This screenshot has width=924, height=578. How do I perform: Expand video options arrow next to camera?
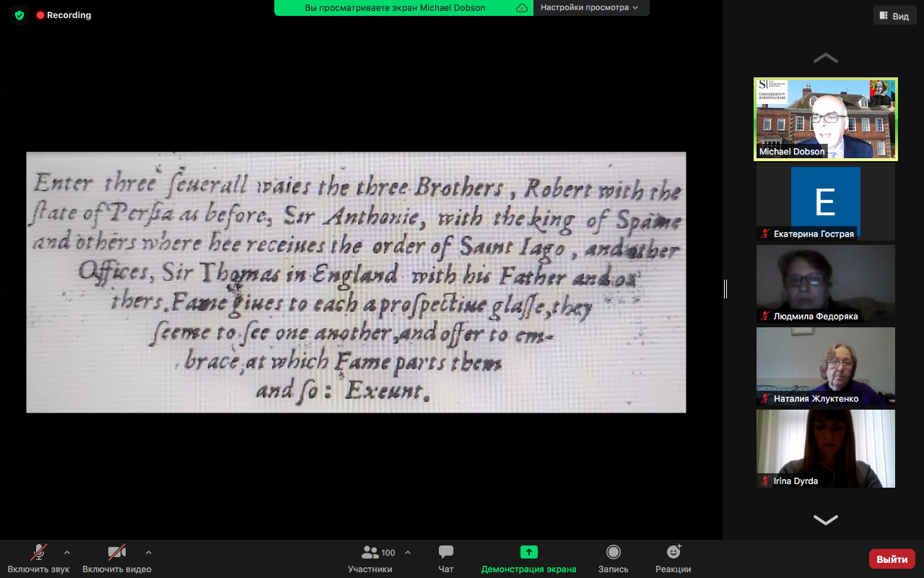tap(149, 552)
